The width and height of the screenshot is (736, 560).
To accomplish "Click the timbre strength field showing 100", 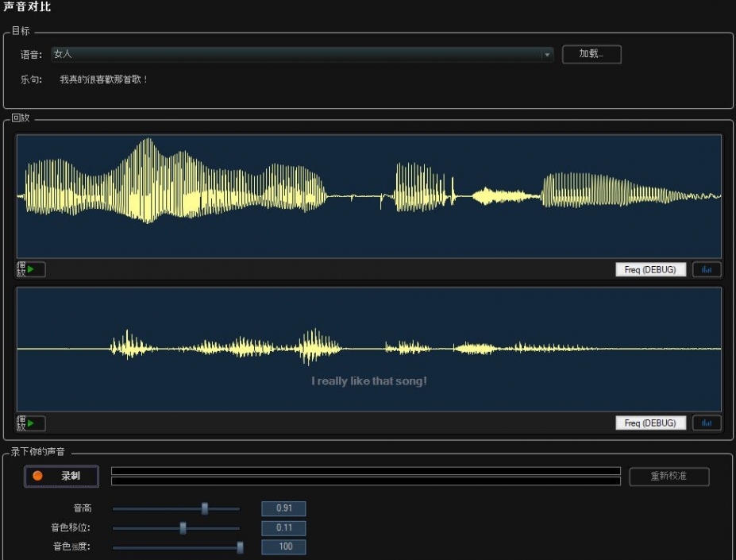I will 283,547.
